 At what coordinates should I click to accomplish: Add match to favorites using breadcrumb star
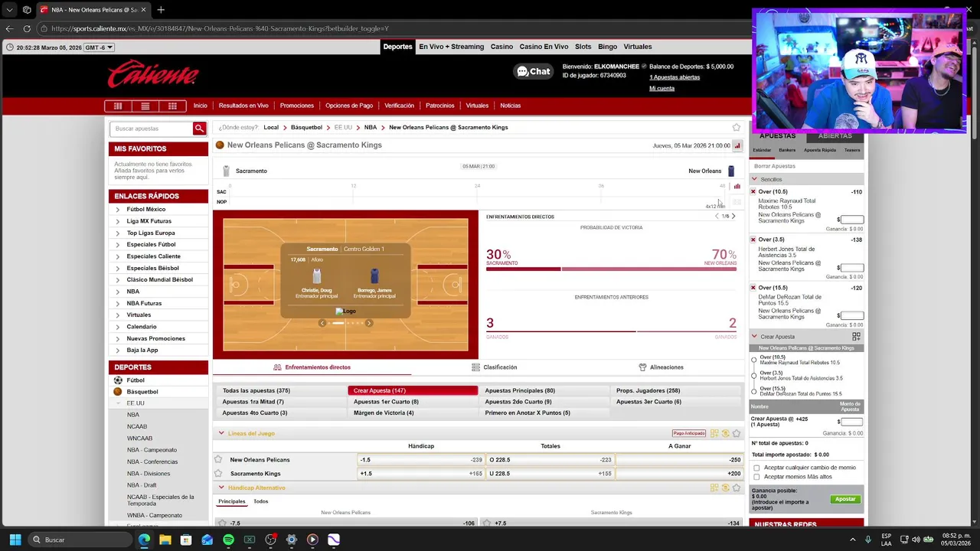737,127
